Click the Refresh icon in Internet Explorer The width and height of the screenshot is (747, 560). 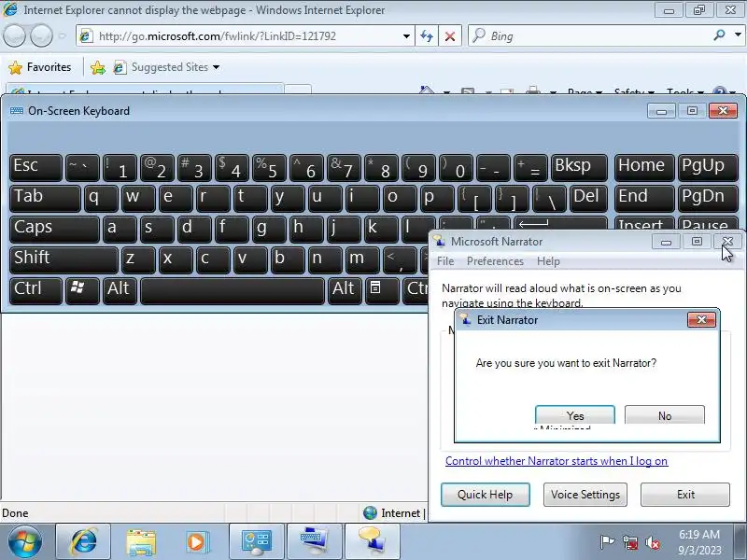coord(427,36)
